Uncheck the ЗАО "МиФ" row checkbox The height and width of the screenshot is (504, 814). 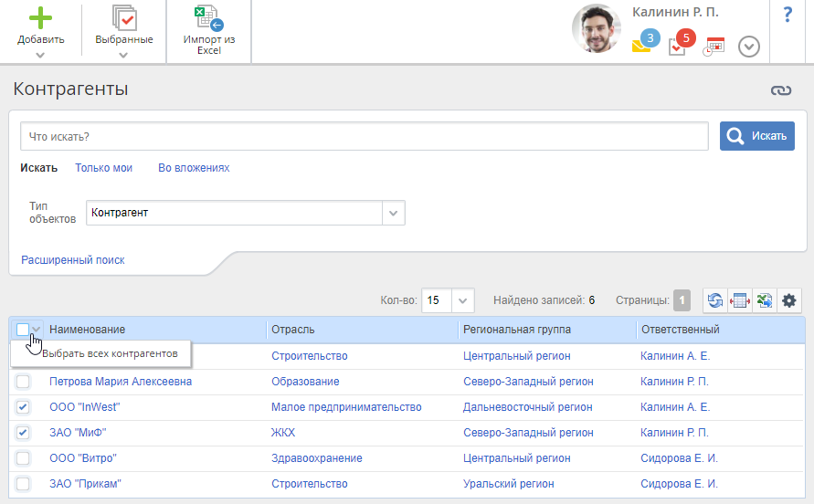click(24, 433)
